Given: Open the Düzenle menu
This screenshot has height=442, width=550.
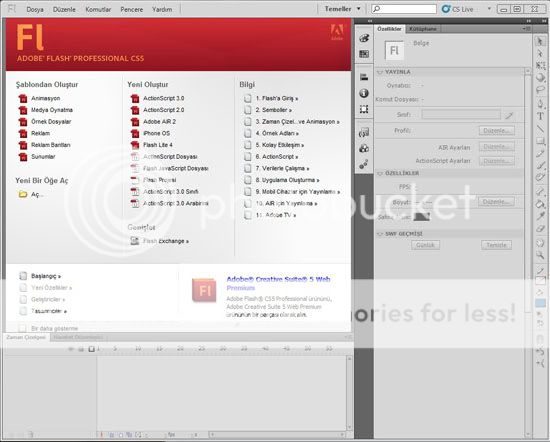Looking at the screenshot, I should point(64,9).
